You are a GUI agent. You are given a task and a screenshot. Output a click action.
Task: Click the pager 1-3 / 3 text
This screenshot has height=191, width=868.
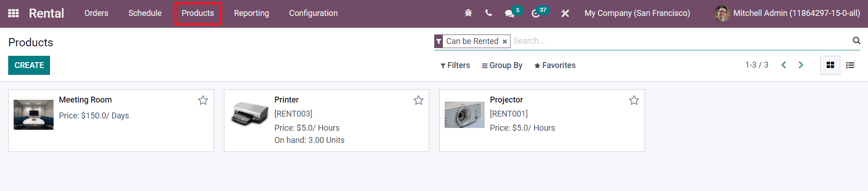[757, 65]
